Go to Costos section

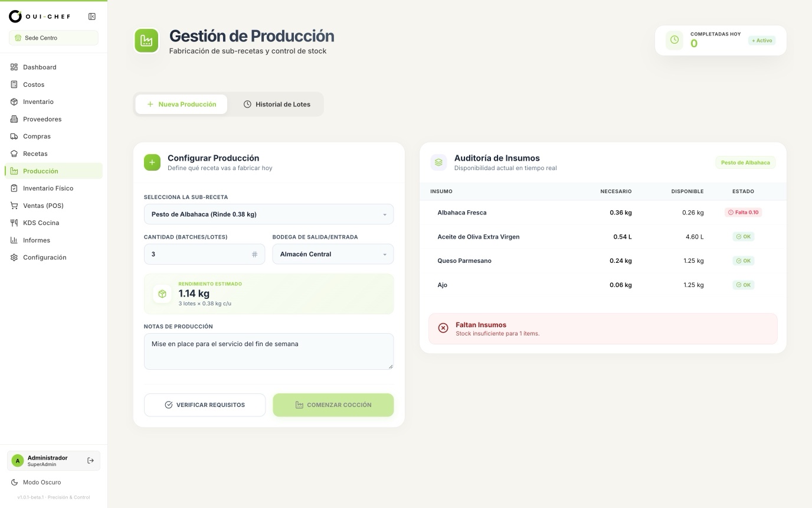(54, 84)
